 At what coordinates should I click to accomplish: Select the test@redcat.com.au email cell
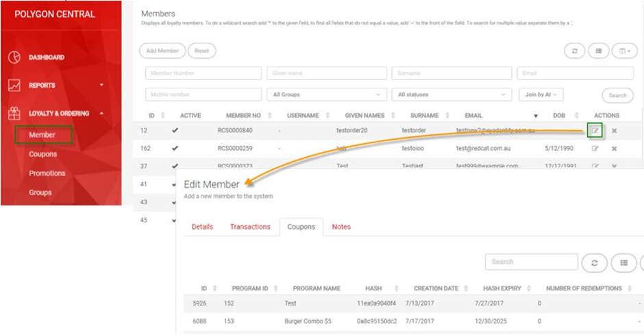483,149
